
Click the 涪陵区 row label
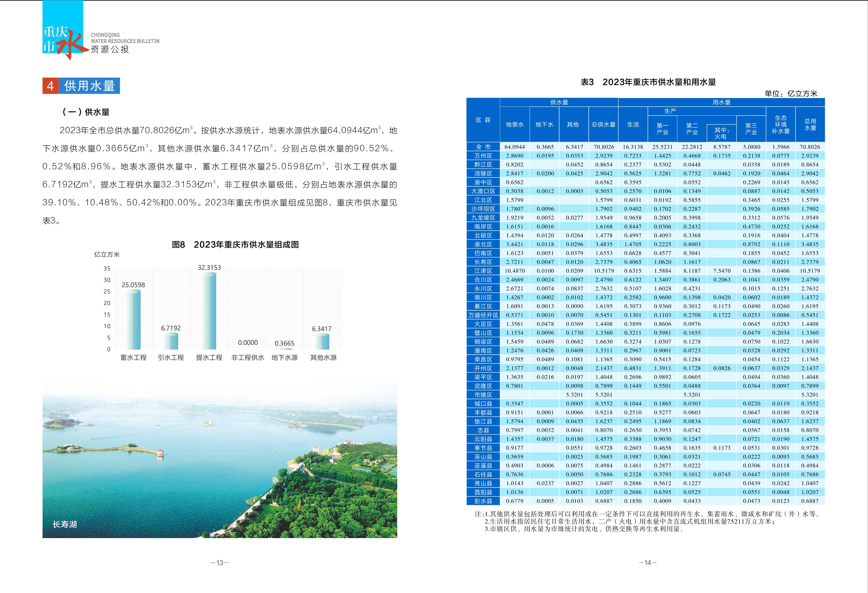click(x=483, y=173)
